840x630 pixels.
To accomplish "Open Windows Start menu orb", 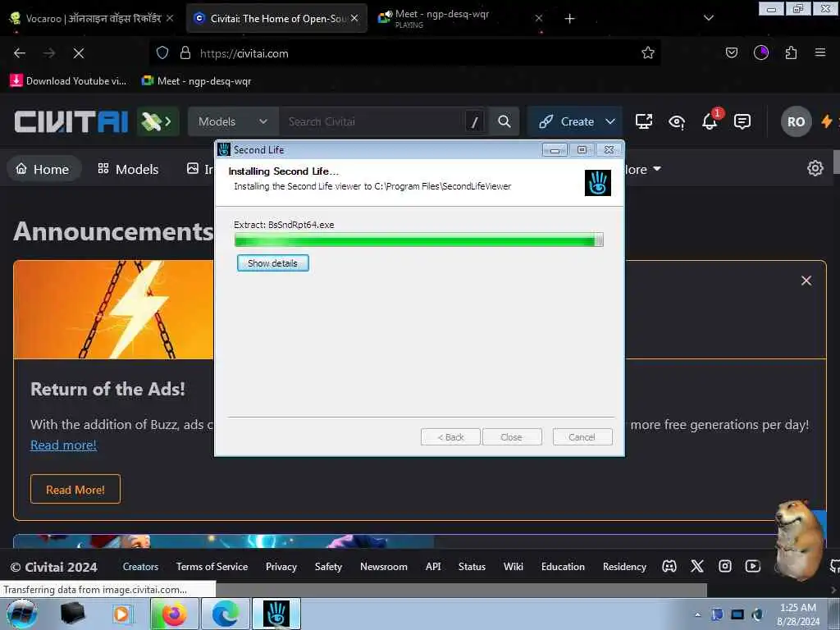I will pos(22,614).
